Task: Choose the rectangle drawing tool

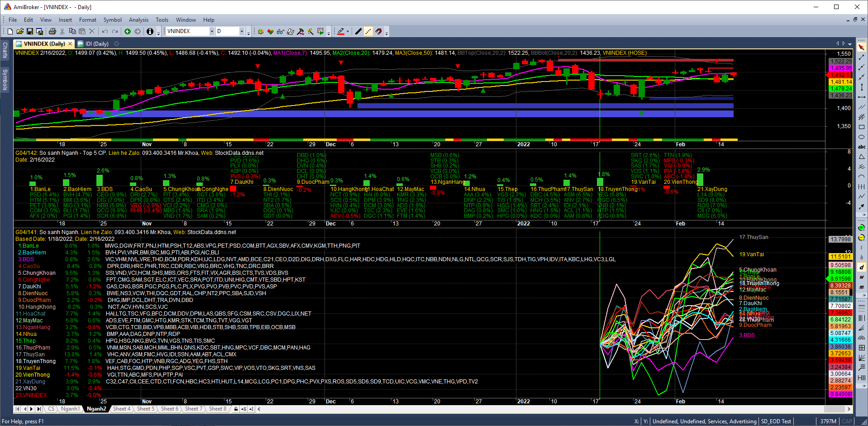Action: click(x=862, y=127)
